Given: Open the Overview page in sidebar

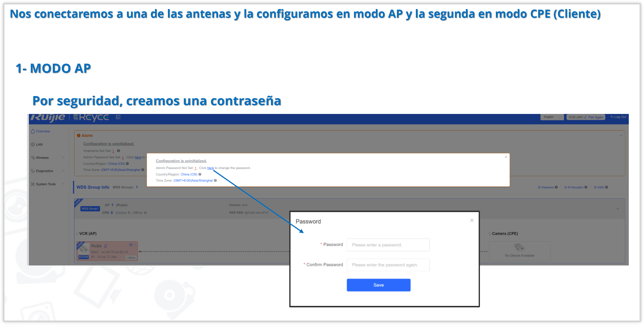Looking at the screenshot, I should (41, 131).
